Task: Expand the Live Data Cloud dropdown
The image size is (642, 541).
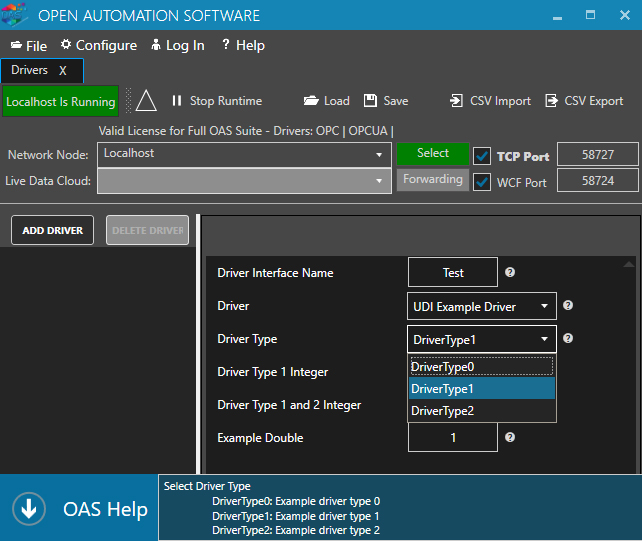Action: tap(379, 181)
